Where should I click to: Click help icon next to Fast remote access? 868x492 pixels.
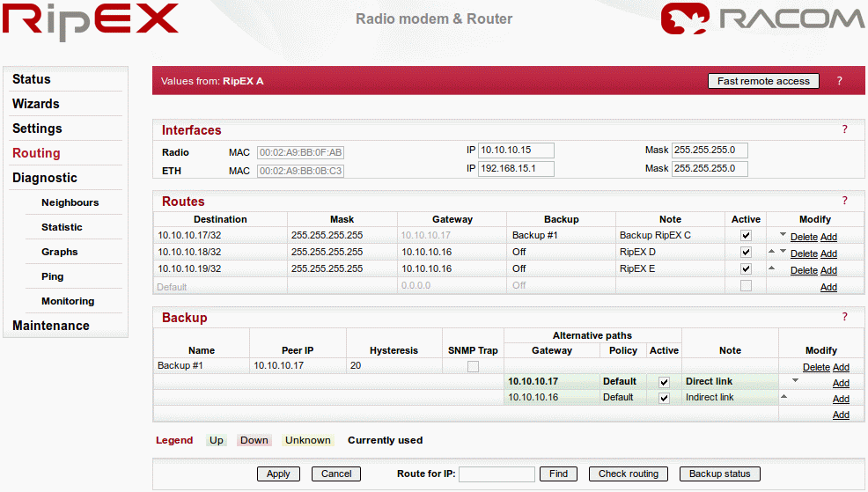tap(839, 81)
